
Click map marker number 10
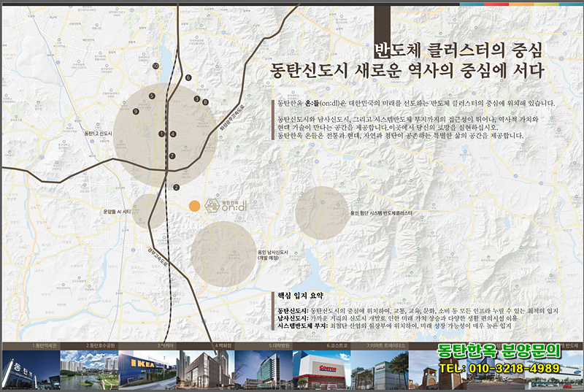point(155,66)
